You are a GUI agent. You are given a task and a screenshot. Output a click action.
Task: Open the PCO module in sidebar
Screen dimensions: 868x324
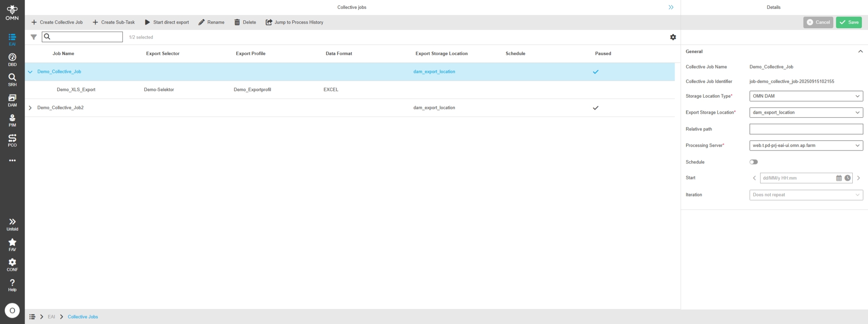point(12,140)
